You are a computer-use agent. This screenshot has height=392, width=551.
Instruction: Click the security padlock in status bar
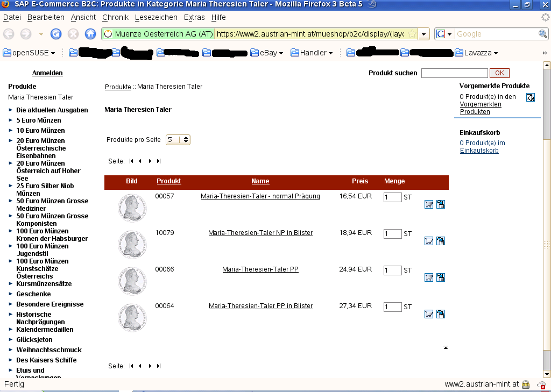click(526, 384)
